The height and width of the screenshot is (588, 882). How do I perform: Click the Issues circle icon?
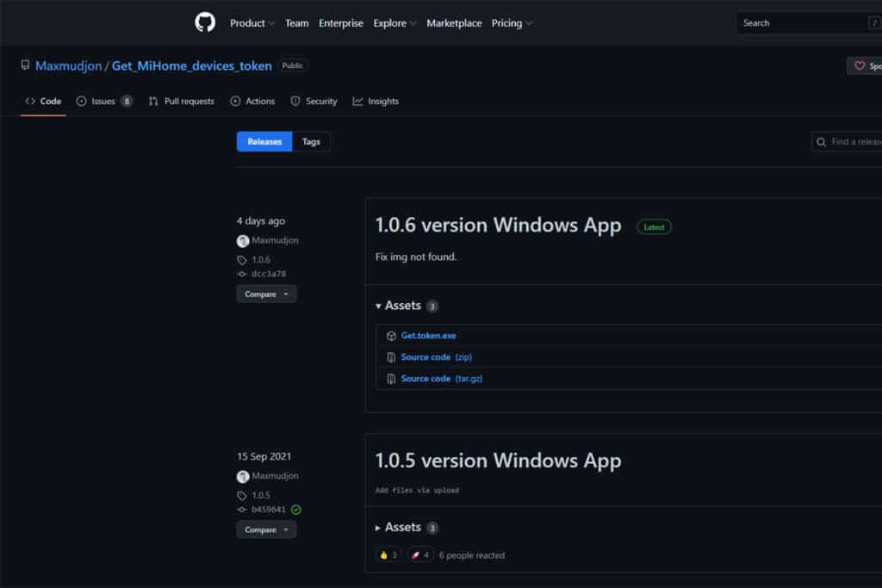pyautogui.click(x=82, y=102)
